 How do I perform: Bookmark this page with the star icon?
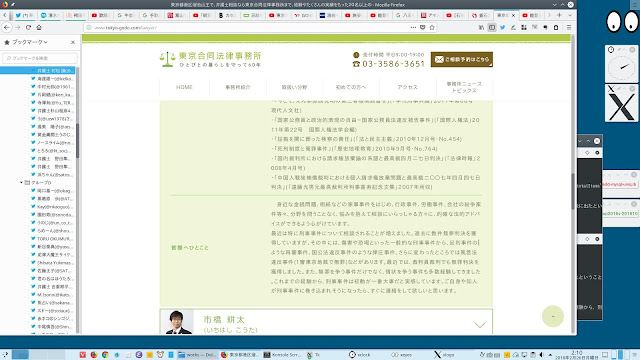click(432, 27)
